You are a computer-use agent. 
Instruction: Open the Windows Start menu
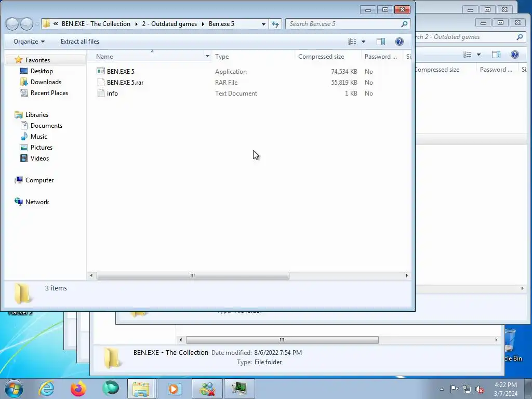[x=14, y=389]
